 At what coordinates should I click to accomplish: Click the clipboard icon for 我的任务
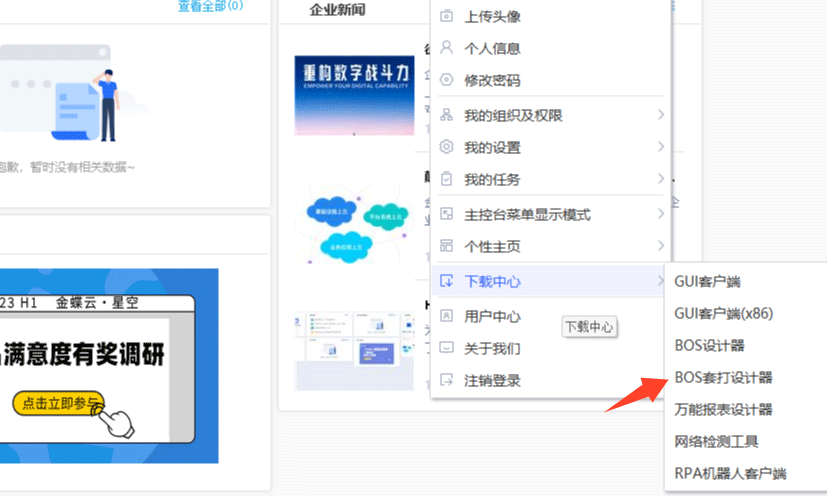tap(446, 179)
